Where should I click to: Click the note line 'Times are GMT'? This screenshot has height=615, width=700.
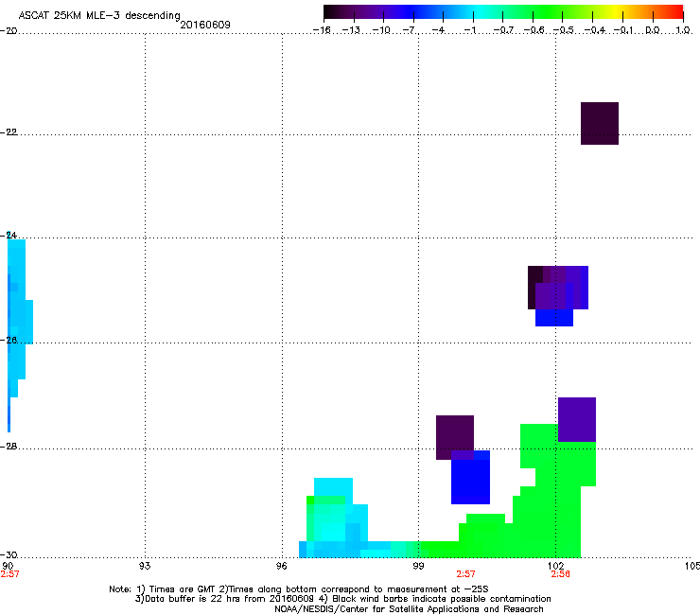point(298,589)
